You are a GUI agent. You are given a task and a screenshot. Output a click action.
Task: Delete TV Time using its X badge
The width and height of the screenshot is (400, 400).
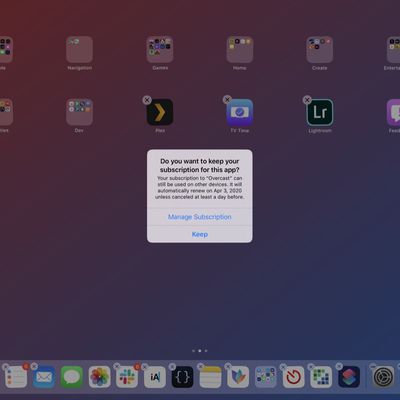[x=227, y=99]
